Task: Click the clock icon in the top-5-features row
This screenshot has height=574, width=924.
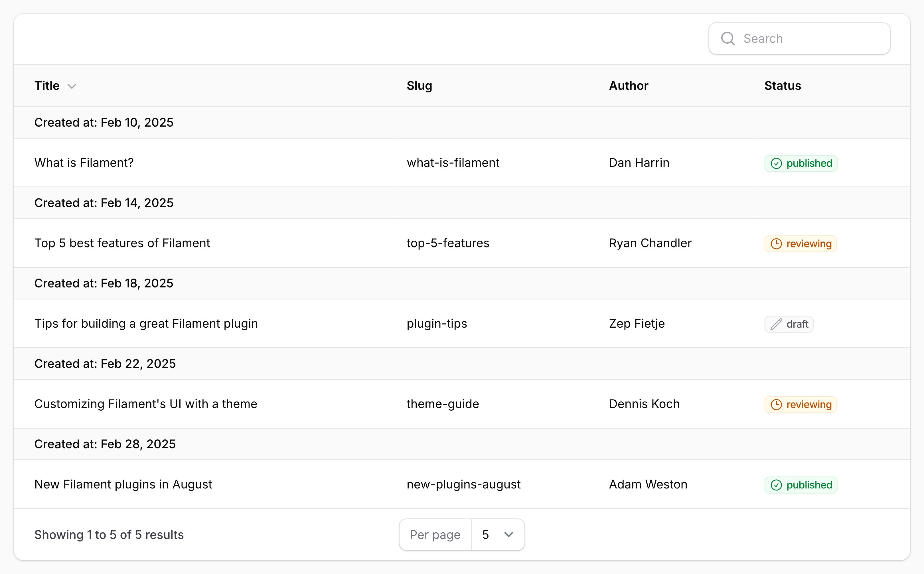Action: [x=776, y=244]
